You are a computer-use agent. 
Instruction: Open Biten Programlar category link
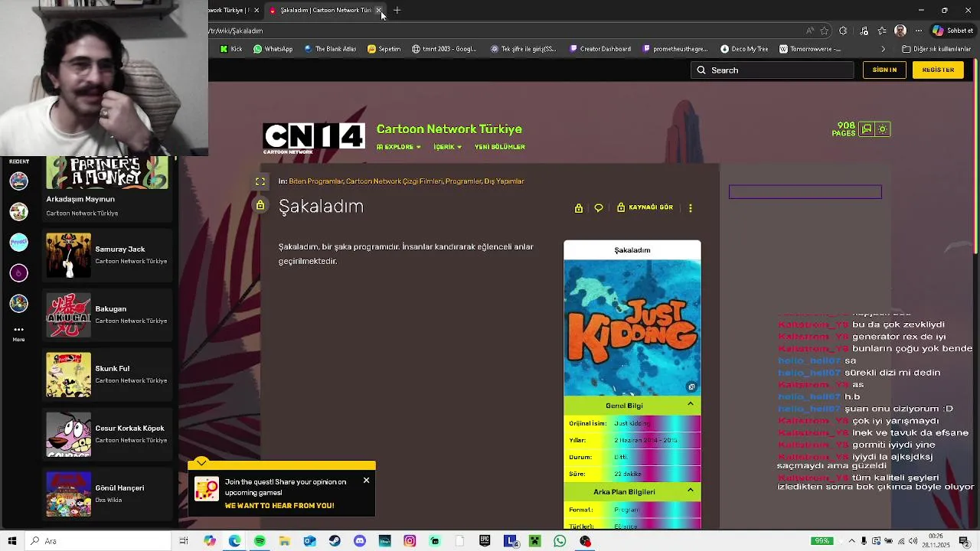(315, 181)
